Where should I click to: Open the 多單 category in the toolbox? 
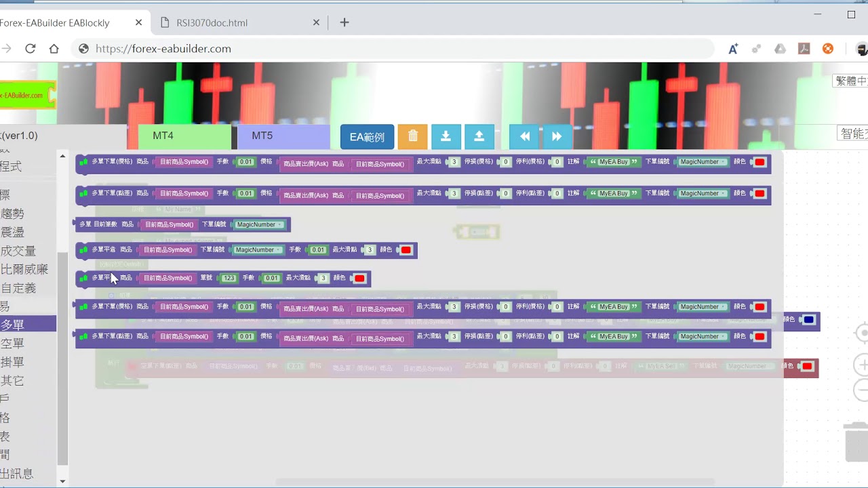point(28,325)
